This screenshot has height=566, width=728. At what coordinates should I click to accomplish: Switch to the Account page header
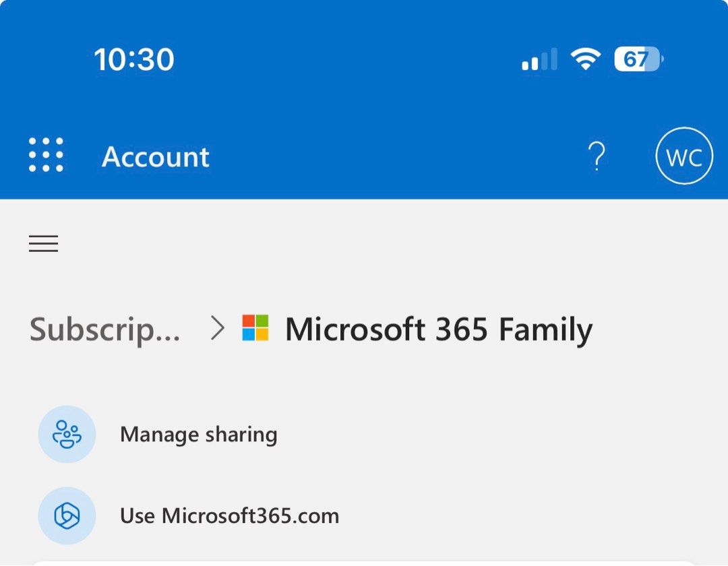click(156, 156)
